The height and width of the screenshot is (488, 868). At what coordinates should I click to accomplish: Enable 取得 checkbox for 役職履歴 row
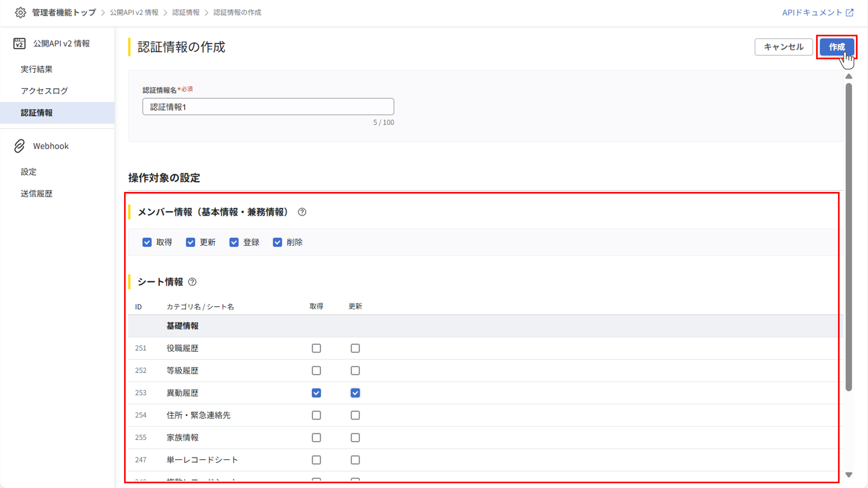[316, 348]
